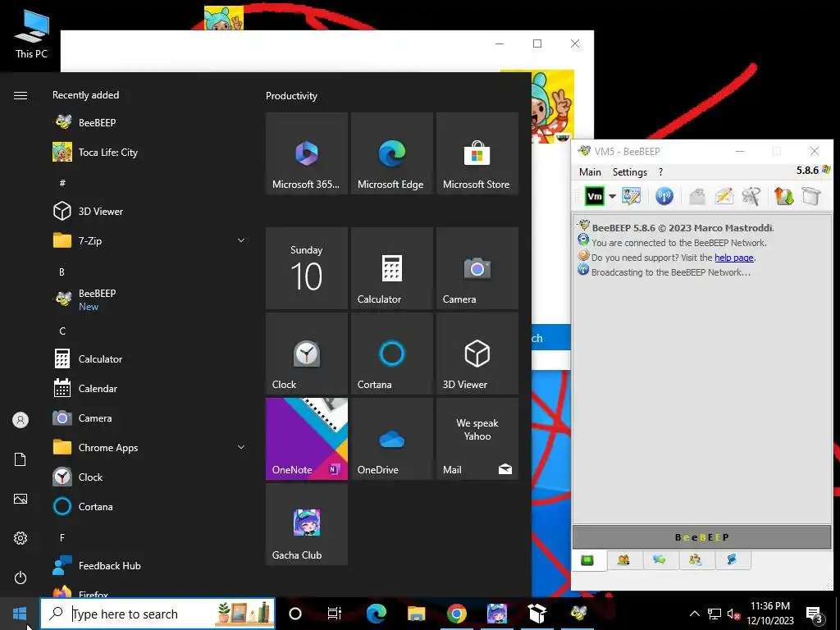The image size is (840, 630).
Task: Click the envelope with pencil icon in BeeBEEP
Action: click(724, 197)
